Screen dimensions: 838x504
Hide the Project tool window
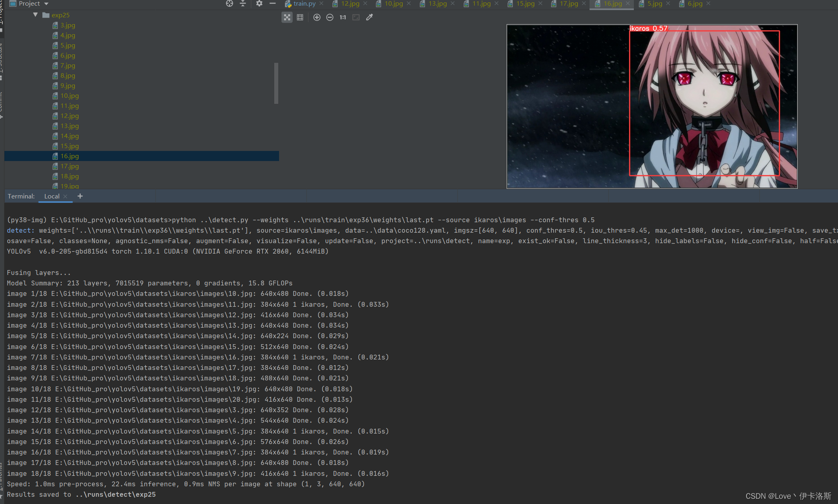(273, 4)
